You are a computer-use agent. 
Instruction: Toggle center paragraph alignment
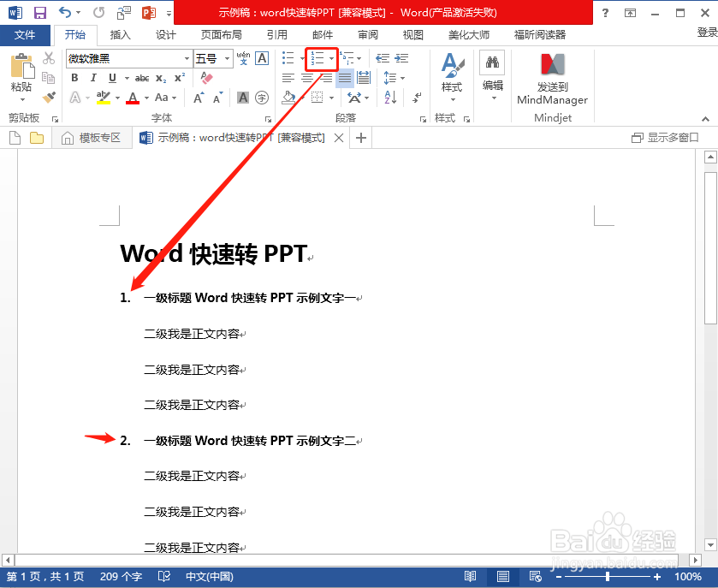coord(308,77)
